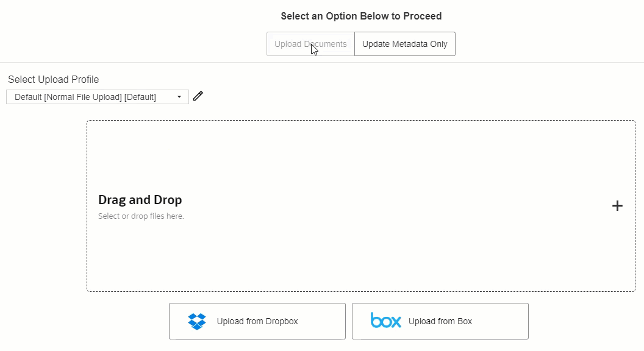The width and height of the screenshot is (644, 351).
Task: Click the Select Upload Profile label
Action: coord(54,80)
